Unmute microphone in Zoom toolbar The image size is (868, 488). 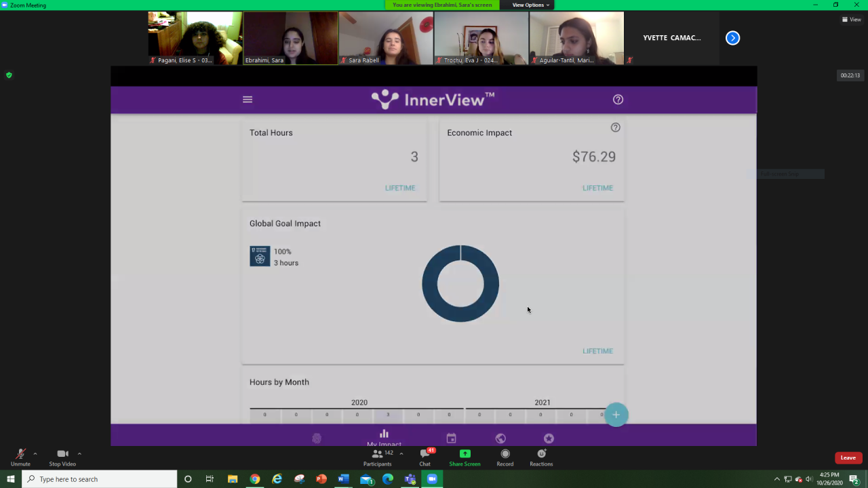pos(20,457)
